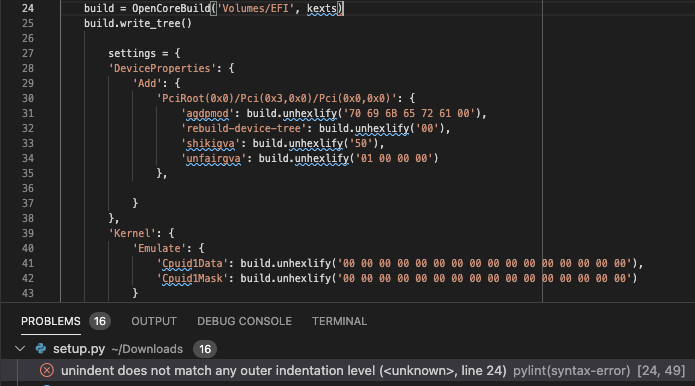The image size is (695, 386).
Task: Click the hex string '70 69 6B 65 72 61 00'
Action: click(409, 113)
